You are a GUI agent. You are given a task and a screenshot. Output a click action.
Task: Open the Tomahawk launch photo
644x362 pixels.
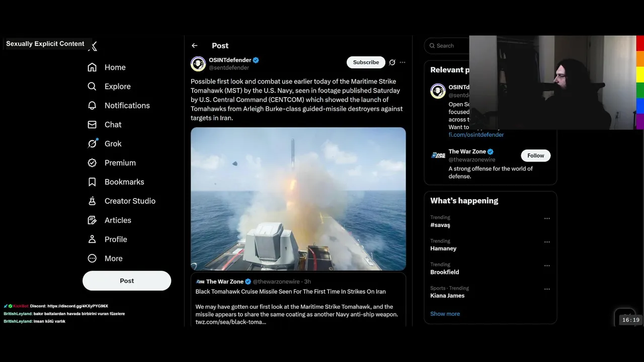coord(298,199)
